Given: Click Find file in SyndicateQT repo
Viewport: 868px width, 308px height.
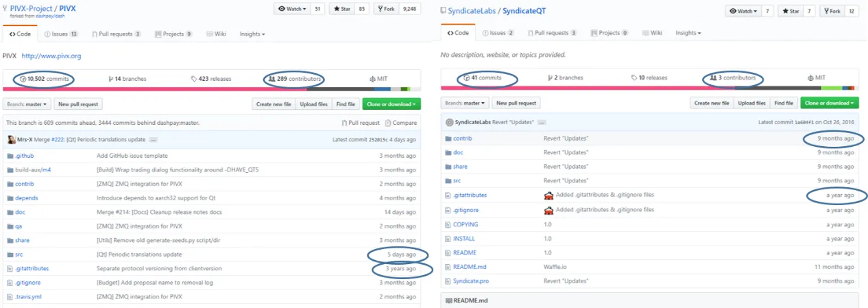Looking at the screenshot, I should coord(784,103).
